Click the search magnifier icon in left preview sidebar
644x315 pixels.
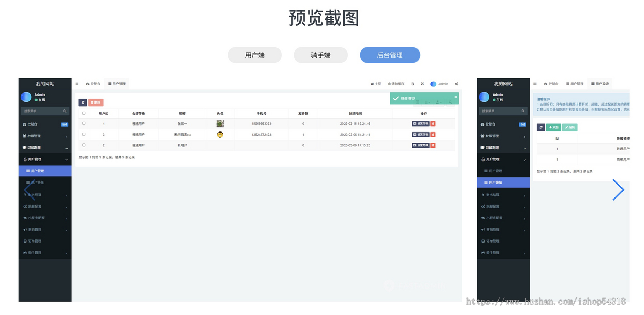point(65,111)
